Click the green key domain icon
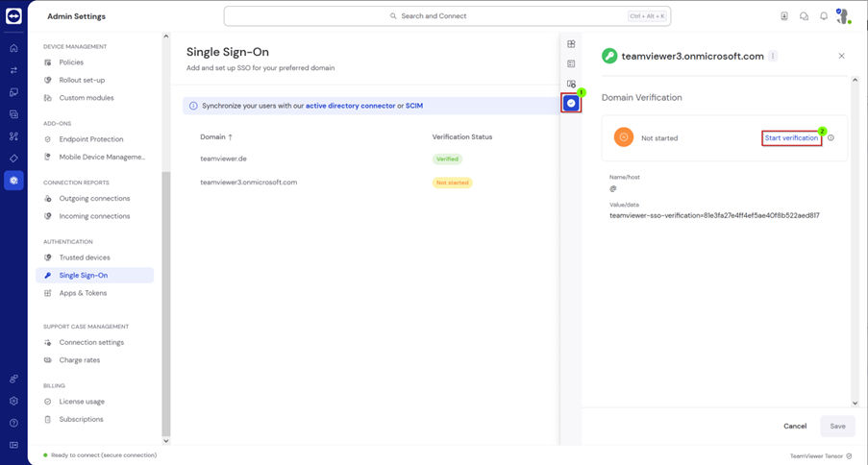Viewport: 868px width, 465px height. click(x=609, y=56)
